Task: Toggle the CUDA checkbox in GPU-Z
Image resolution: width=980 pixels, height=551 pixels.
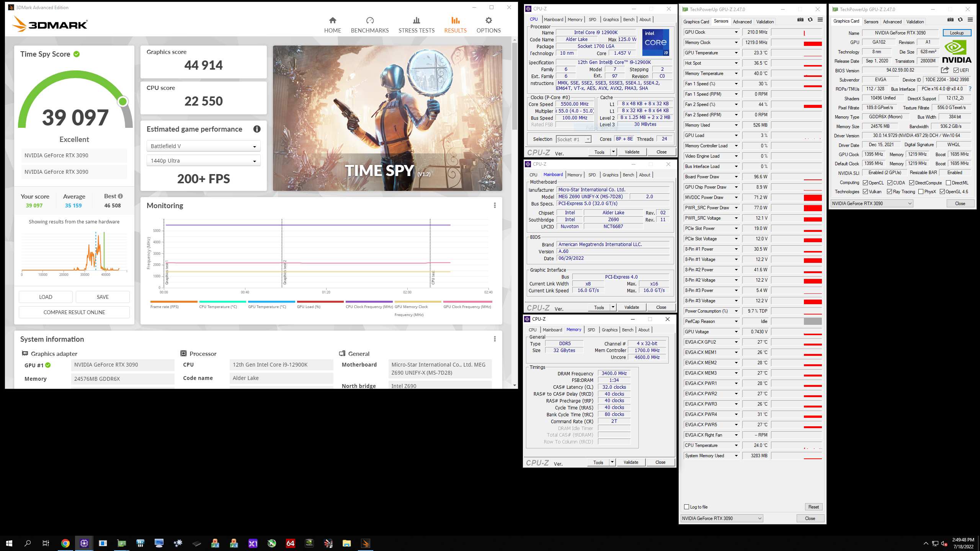Action: click(890, 183)
